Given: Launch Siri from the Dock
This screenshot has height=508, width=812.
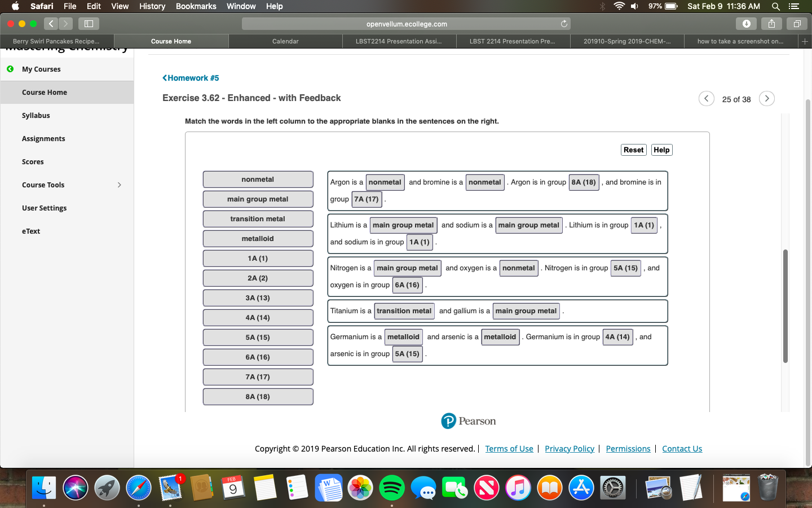Looking at the screenshot, I should click(76, 488).
